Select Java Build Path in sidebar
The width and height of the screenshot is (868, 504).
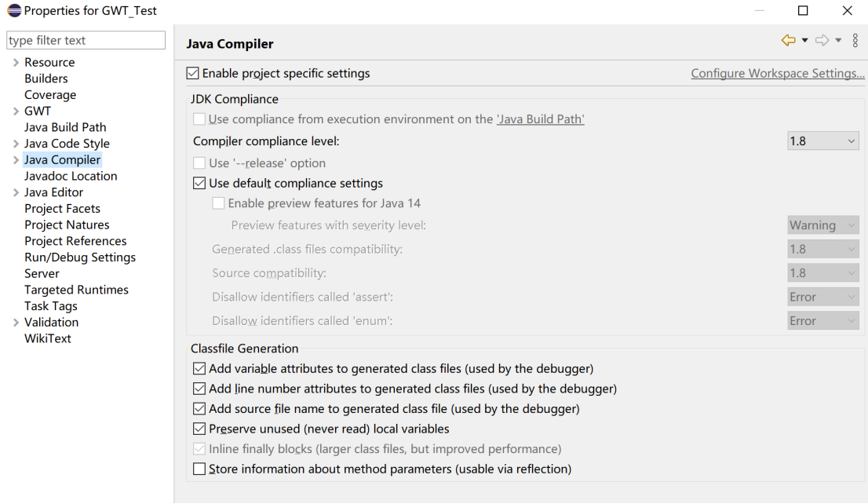tap(65, 127)
